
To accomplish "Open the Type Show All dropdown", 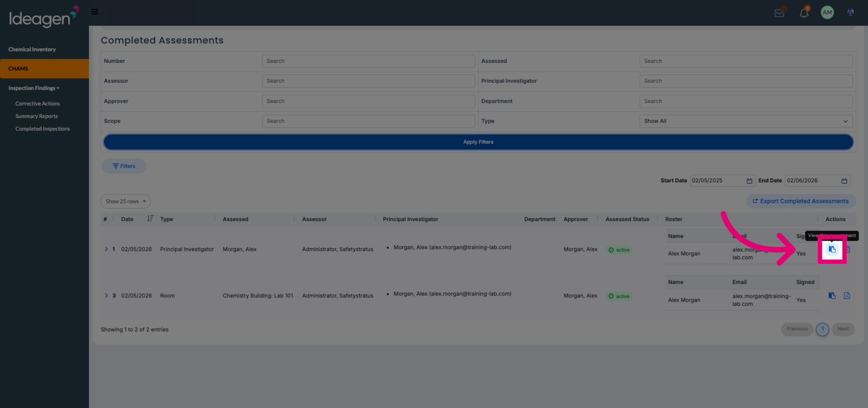I will (746, 121).
